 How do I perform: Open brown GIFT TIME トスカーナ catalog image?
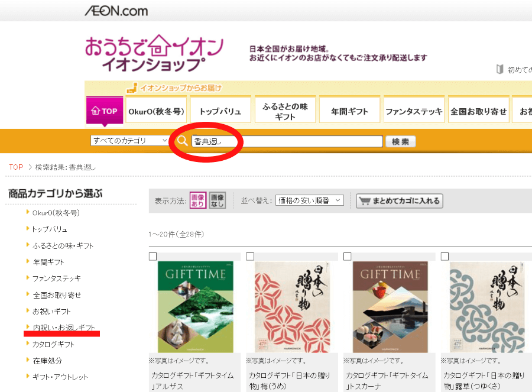(x=390, y=307)
